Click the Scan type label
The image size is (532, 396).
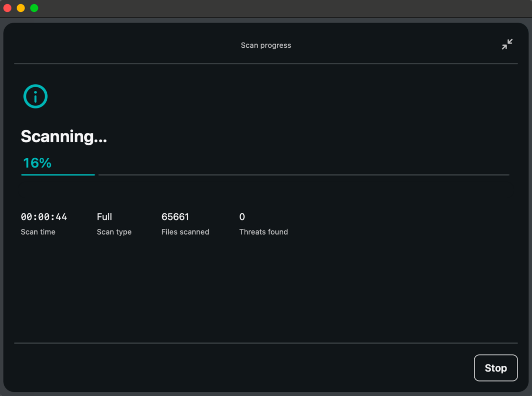point(114,232)
